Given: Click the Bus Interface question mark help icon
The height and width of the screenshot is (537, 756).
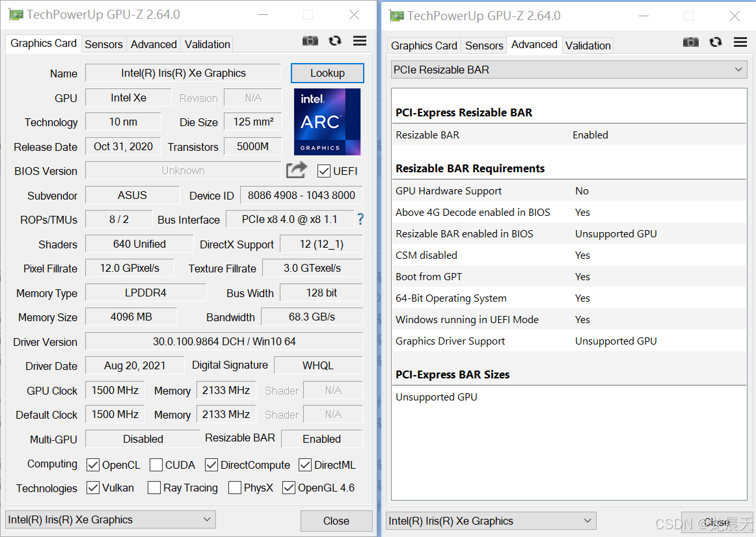Looking at the screenshot, I should point(360,220).
